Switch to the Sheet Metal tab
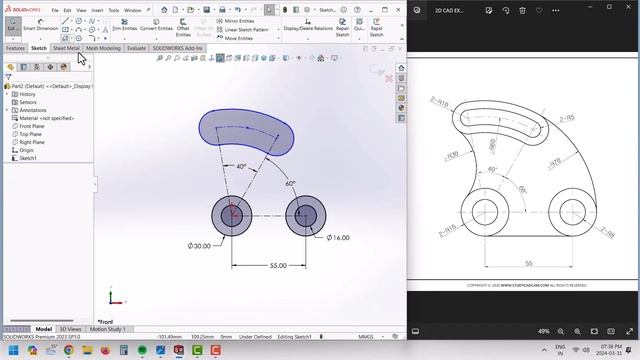 pos(66,48)
